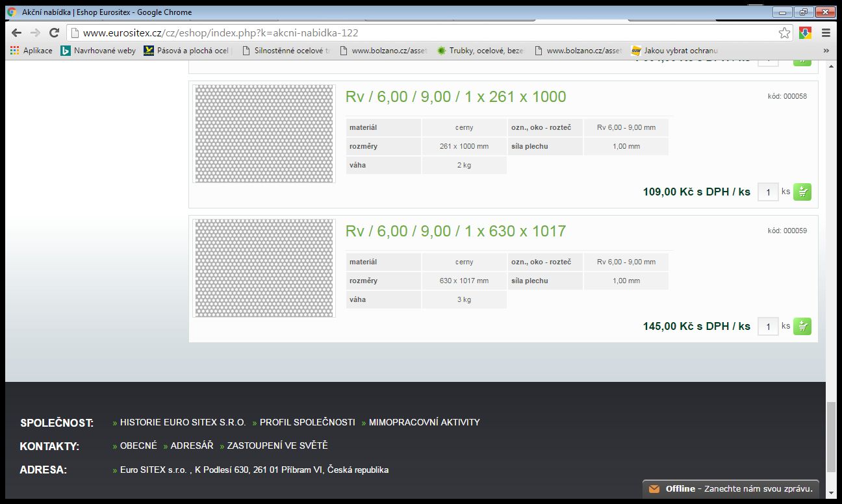Click the browser Back arrow
Screen dimensions: 842x504
(16, 33)
